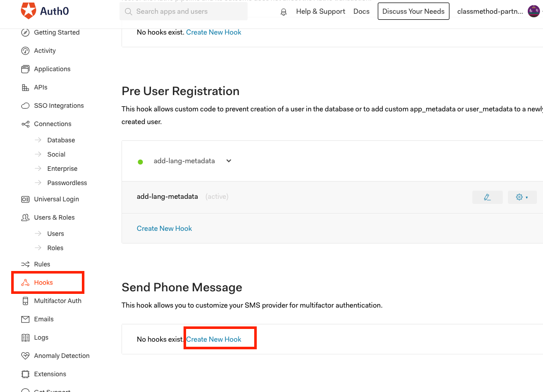Click the user avatar icon

click(x=534, y=11)
